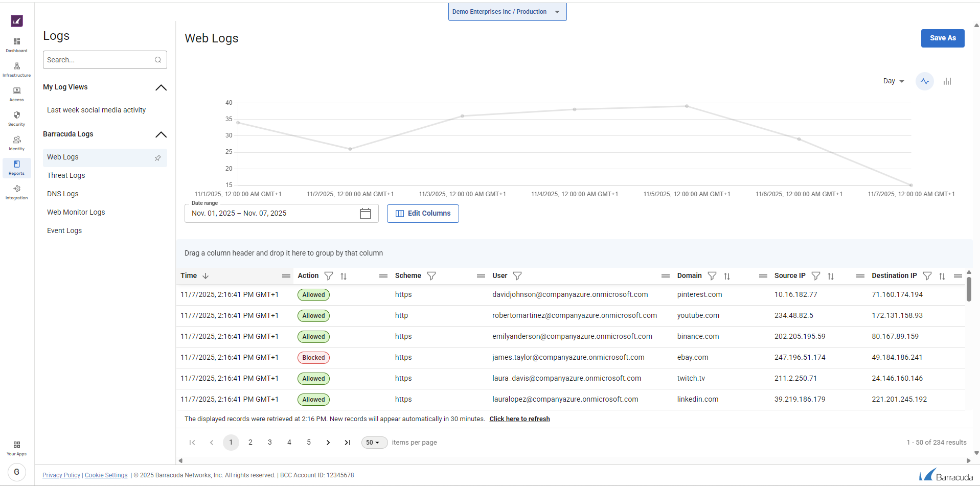Click the 'Click here to refresh' link

519,419
